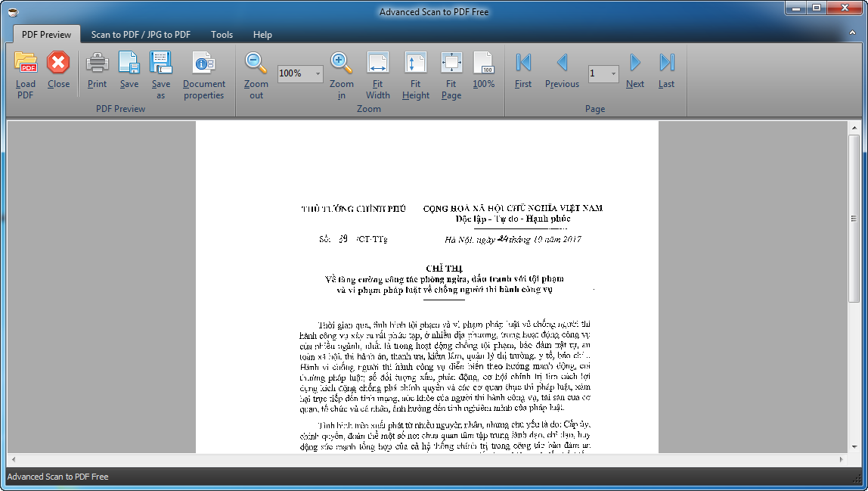Image resolution: width=868 pixels, height=491 pixels.
Task: Fit whole page in view
Action: 451,64
